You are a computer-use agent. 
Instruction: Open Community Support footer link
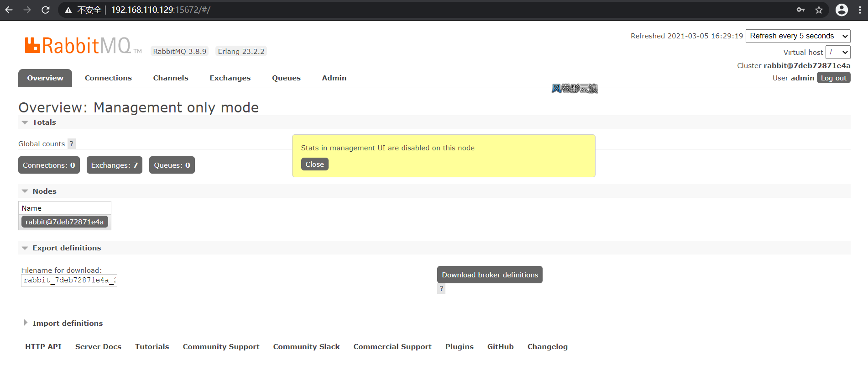click(221, 347)
